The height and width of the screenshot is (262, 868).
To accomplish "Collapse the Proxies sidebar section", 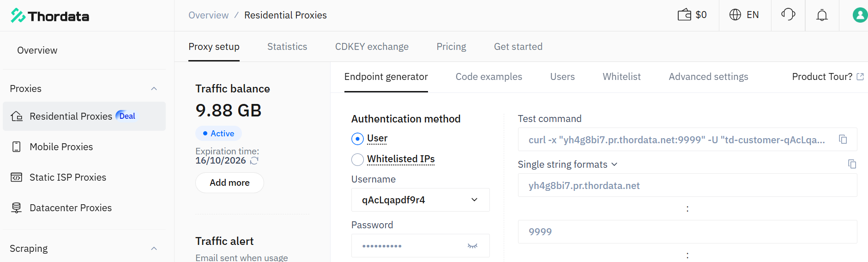I will [154, 89].
